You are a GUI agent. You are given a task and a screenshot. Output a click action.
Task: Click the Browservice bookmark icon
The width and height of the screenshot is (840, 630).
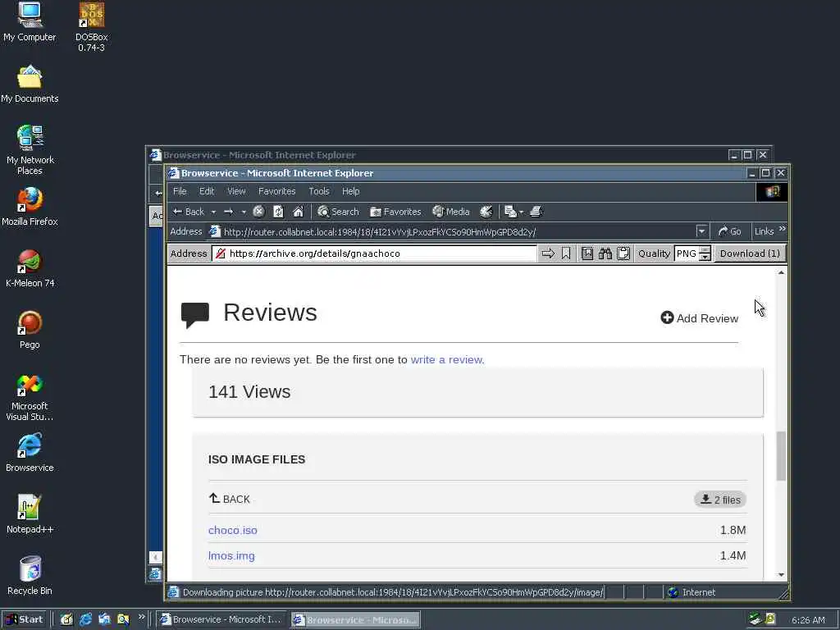tap(566, 253)
